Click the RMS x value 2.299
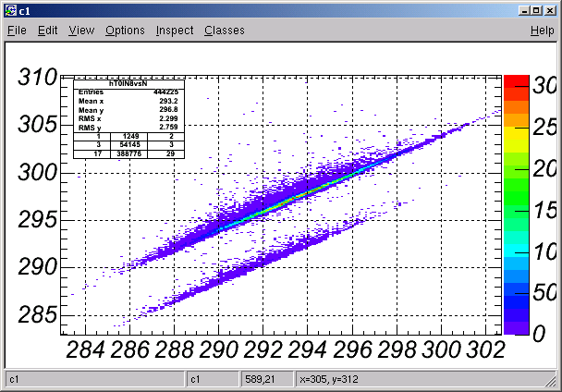562x392 pixels. [168, 118]
